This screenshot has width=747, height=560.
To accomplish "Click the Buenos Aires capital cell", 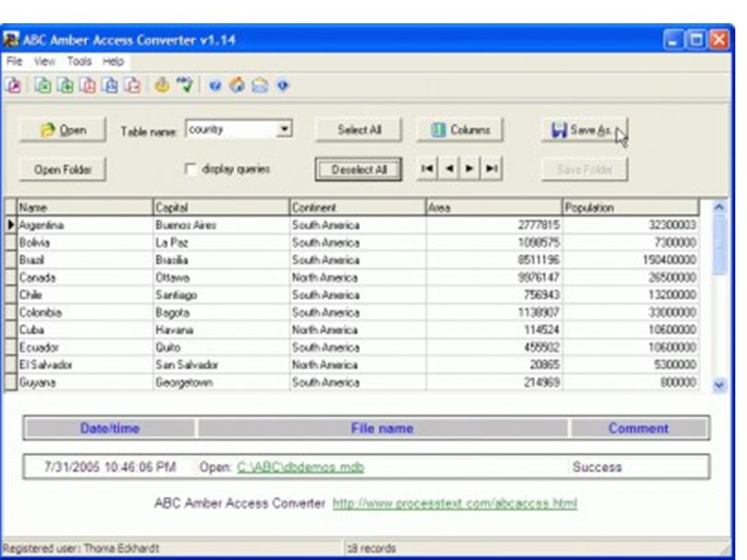I will (x=222, y=225).
